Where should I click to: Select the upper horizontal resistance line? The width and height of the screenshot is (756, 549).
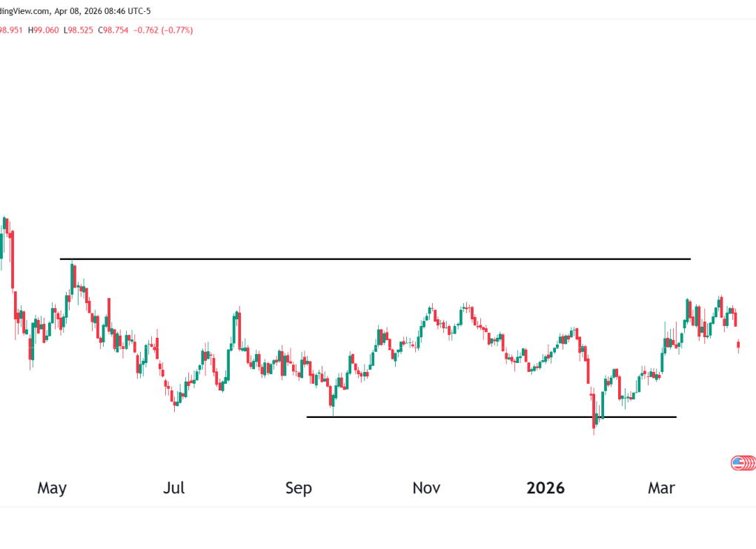(371, 259)
